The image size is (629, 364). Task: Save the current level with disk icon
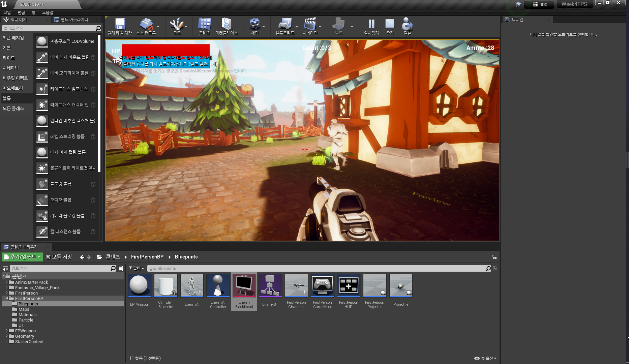(x=120, y=26)
